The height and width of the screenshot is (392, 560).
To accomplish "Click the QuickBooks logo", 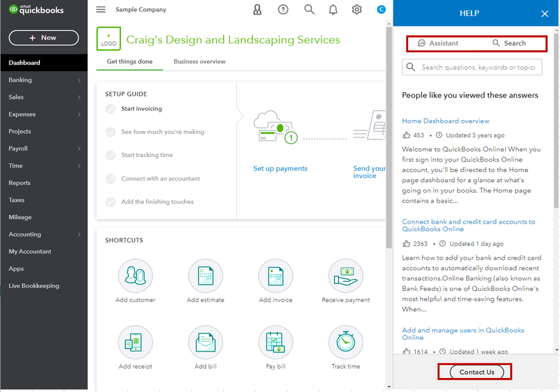I will click(x=36, y=10).
